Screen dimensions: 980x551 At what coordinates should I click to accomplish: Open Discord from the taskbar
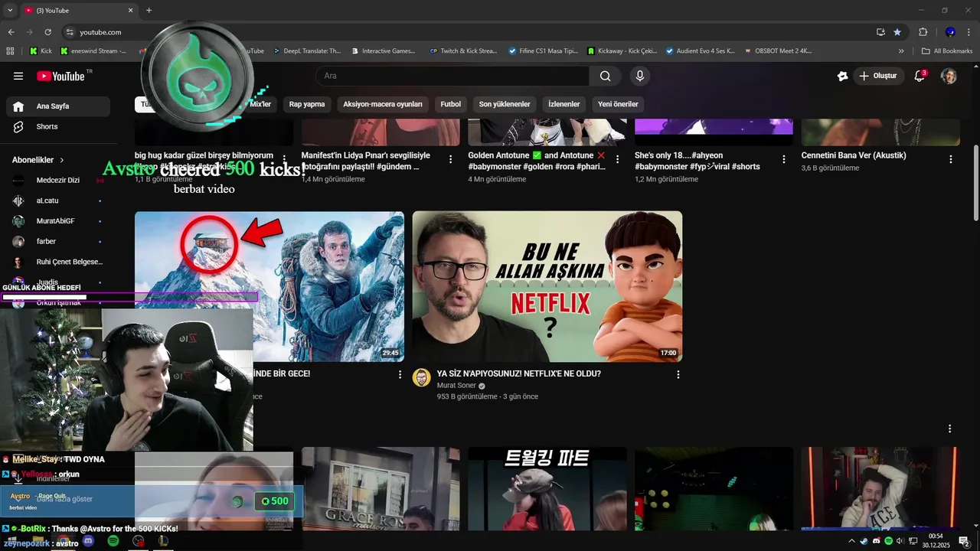[88, 541]
